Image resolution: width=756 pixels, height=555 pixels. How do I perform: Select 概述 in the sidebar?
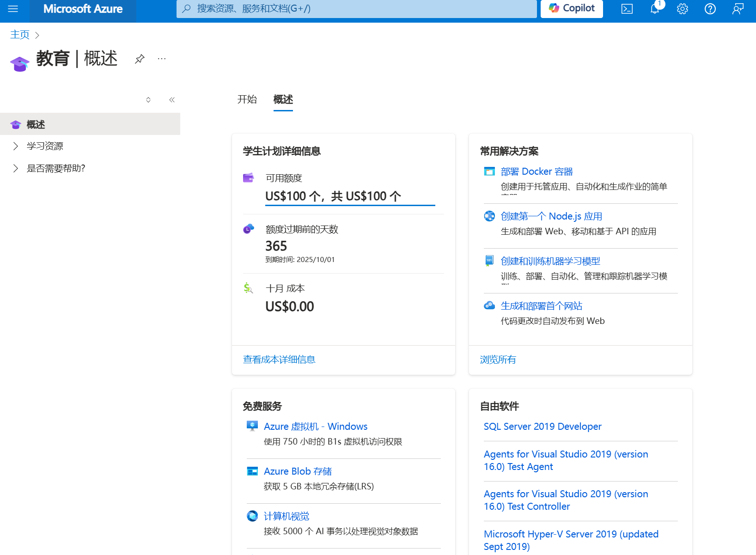coord(90,124)
